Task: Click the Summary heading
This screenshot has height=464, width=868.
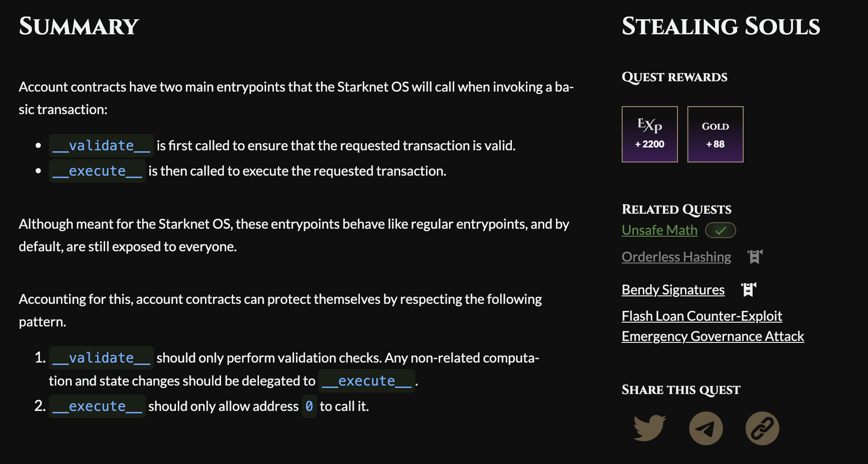Action: click(x=79, y=26)
